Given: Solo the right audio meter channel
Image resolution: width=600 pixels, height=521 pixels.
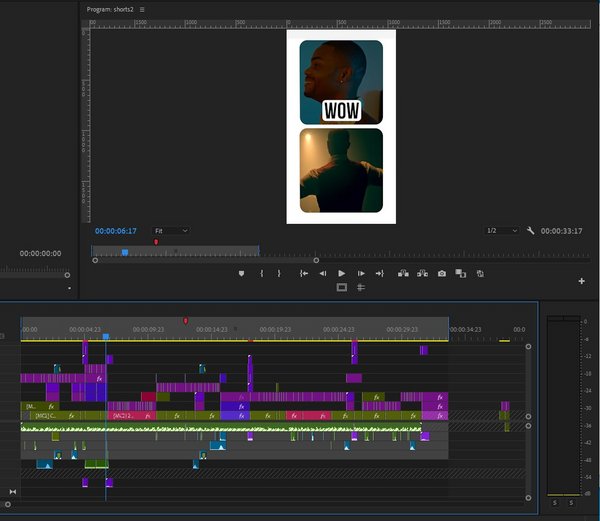Looking at the screenshot, I should click(571, 503).
